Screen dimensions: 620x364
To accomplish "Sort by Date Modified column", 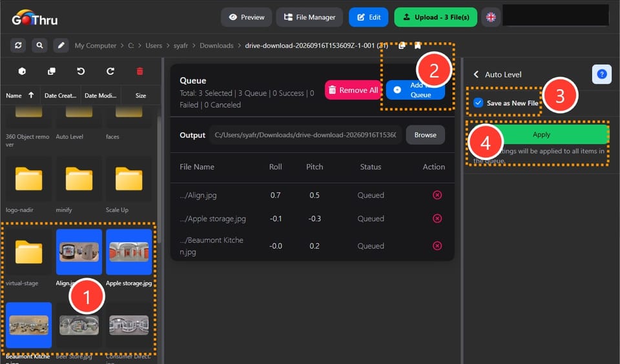I will click(x=101, y=96).
